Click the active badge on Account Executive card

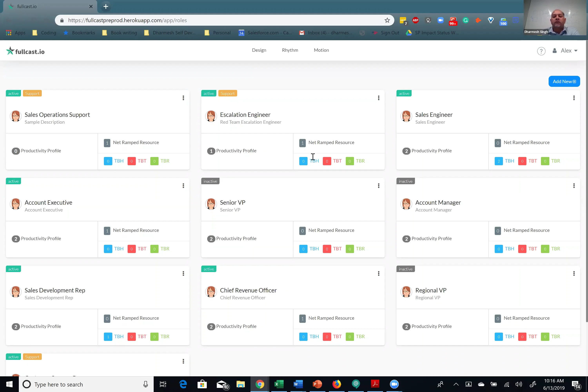click(x=13, y=181)
